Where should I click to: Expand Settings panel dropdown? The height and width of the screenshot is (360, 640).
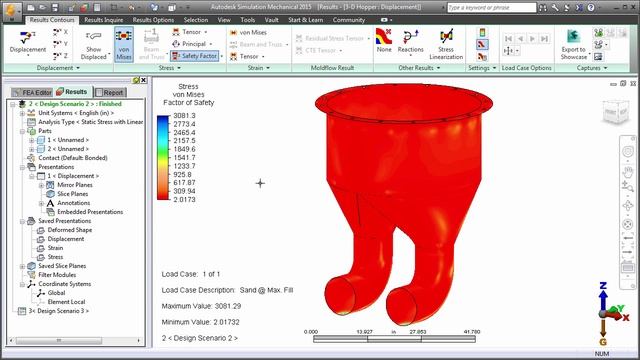[x=482, y=68]
